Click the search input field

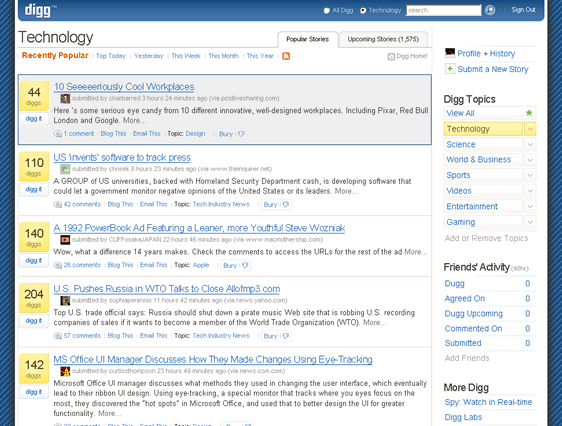click(443, 10)
